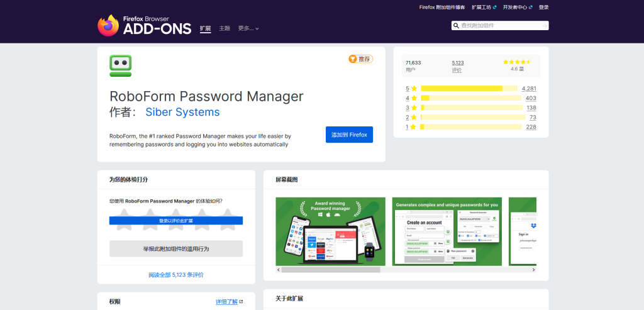Click the external link icon beside 详细了解
This screenshot has height=310, width=644.
pos(241,302)
